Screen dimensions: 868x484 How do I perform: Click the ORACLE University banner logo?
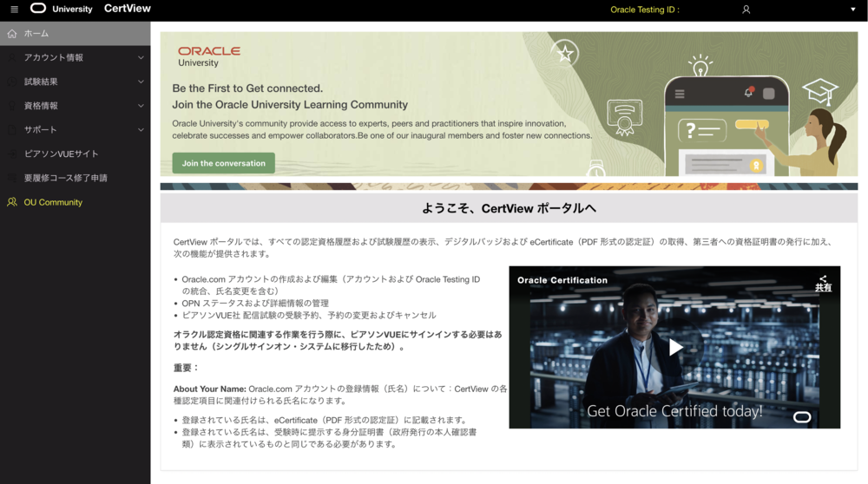208,56
